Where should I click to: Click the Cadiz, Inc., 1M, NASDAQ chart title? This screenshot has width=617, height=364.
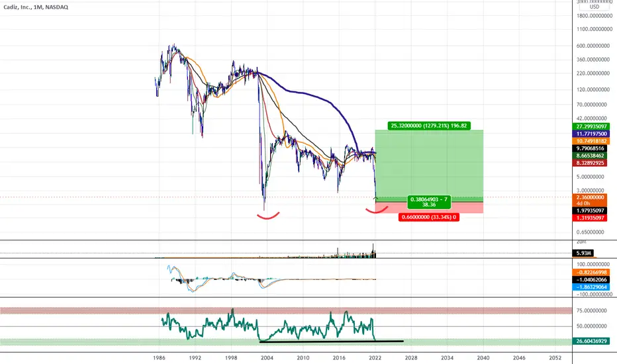36,7
